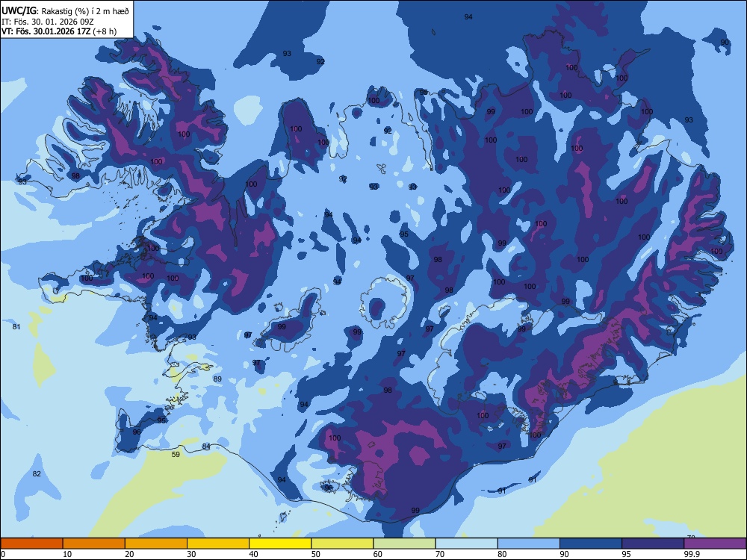Select the bright yellow 40–50 legend swatch
The height and width of the screenshot is (560, 747).
pos(280,544)
